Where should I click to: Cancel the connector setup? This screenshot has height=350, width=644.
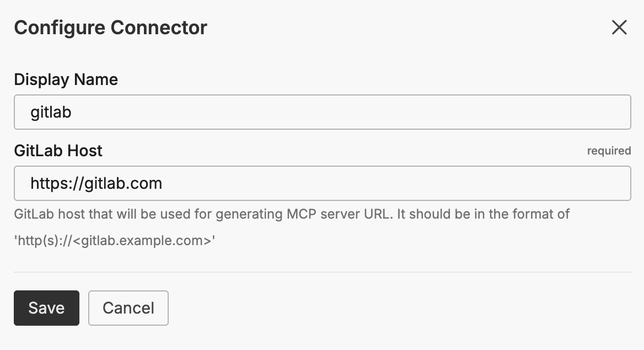pos(128,308)
